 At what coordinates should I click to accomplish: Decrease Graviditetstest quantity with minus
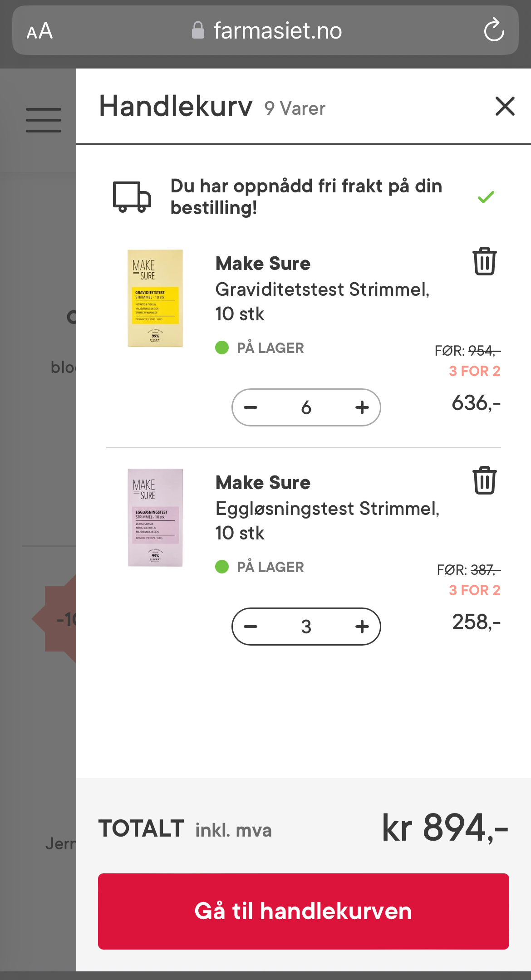[x=251, y=407]
